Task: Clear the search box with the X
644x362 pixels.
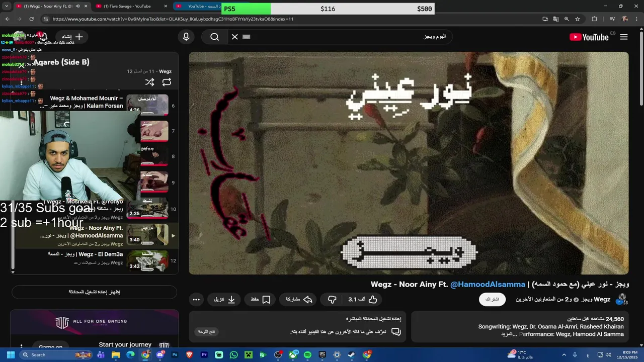Action: coord(234,37)
